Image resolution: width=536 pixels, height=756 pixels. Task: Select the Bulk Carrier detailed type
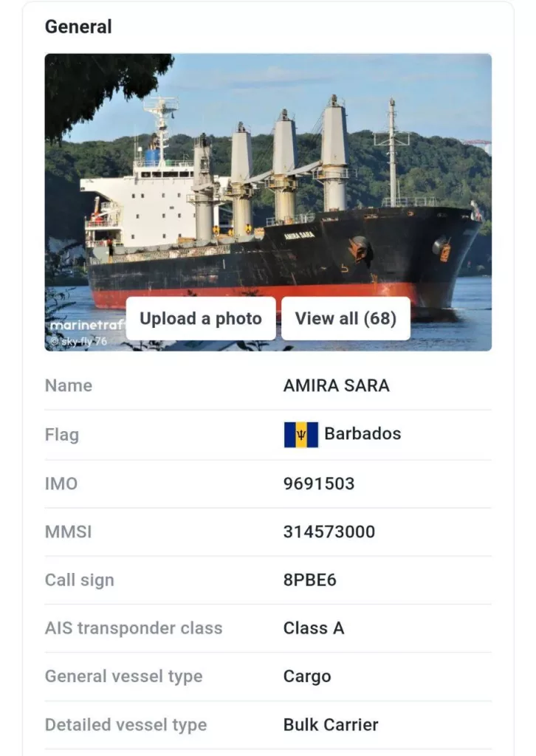pyautogui.click(x=331, y=725)
